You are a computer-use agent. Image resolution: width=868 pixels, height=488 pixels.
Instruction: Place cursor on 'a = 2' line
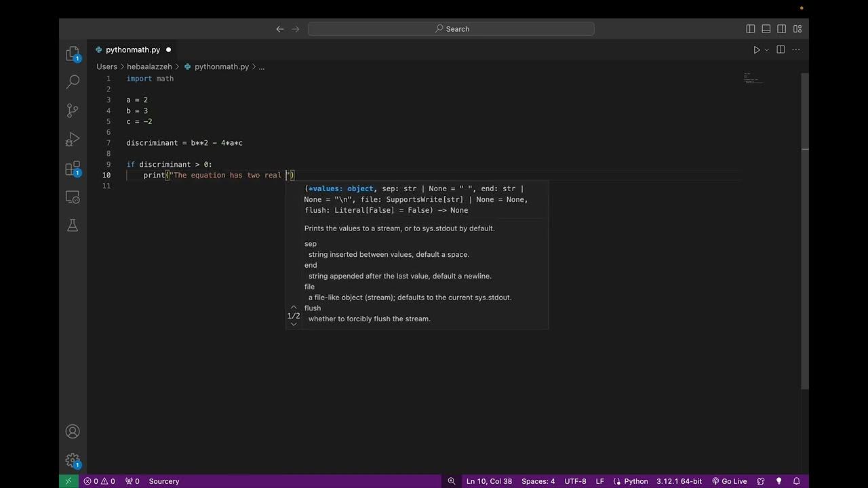[x=137, y=100]
